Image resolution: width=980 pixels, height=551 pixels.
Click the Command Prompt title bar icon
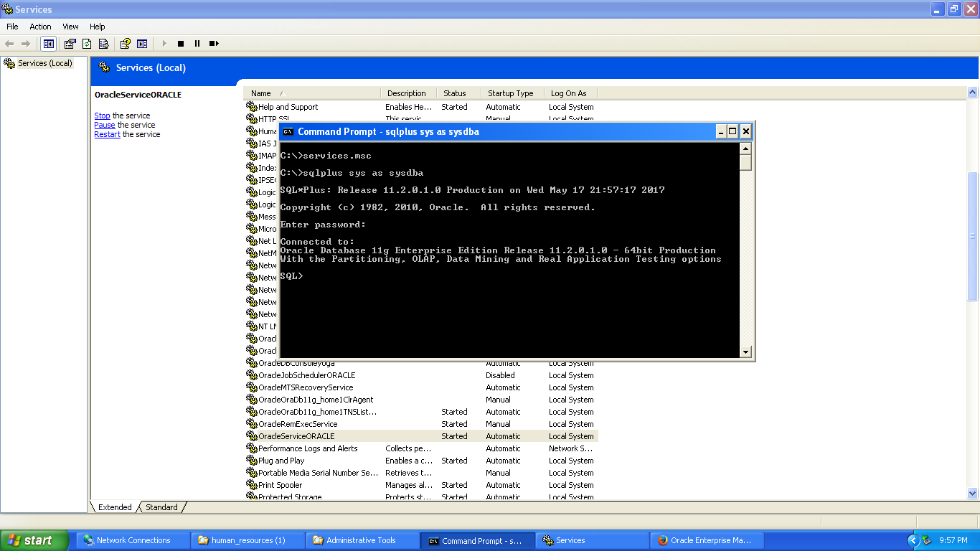click(288, 131)
